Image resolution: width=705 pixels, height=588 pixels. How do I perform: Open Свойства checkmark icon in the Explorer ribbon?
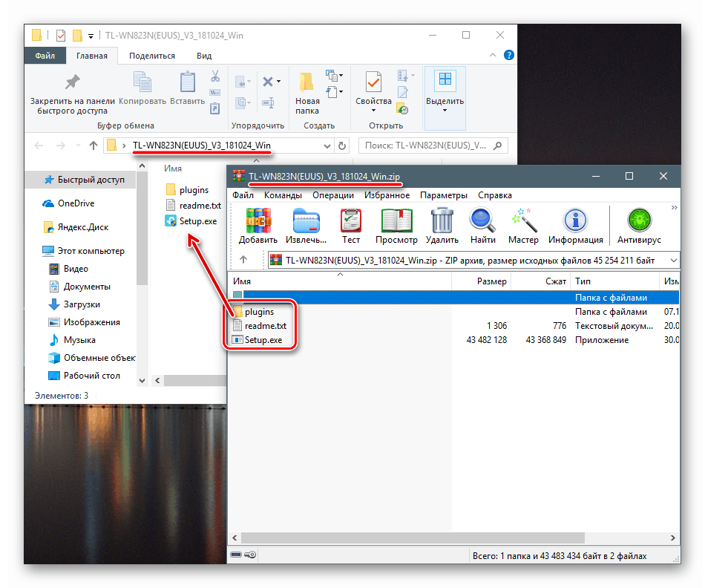point(373,82)
